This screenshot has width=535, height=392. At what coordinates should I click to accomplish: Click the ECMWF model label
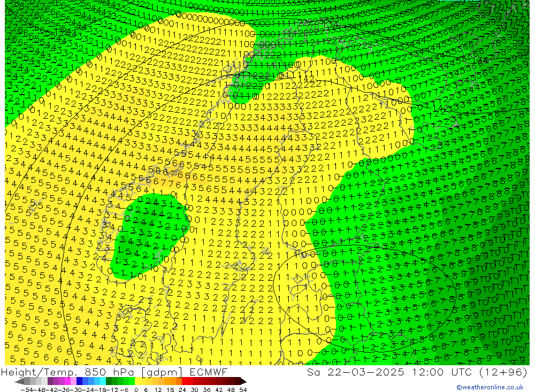point(208,372)
